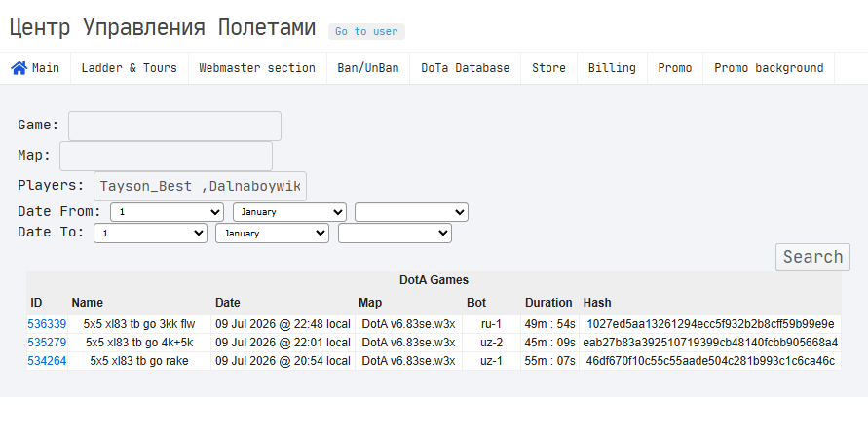Open the Date To year dropdown
Viewport: 868px width, 436px height.
coord(395,233)
